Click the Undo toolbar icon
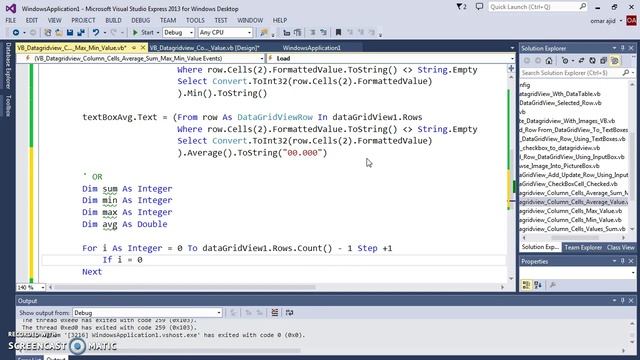The height and width of the screenshot is (360, 640). [x=96, y=33]
